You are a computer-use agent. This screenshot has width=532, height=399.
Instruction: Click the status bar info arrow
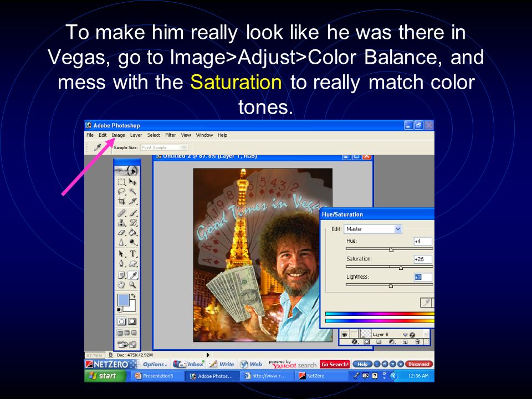208,355
